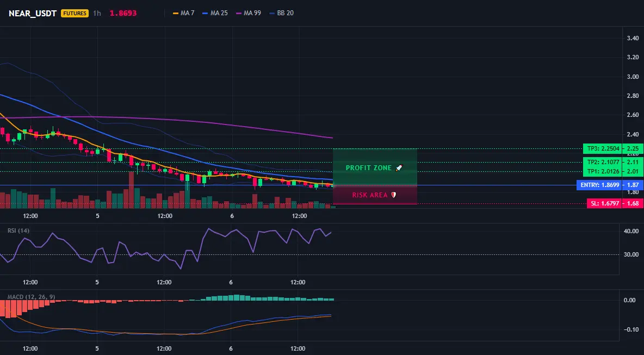Click the TP3: 2.2504 price label
The width and height of the screenshot is (644, 355).
pos(602,148)
